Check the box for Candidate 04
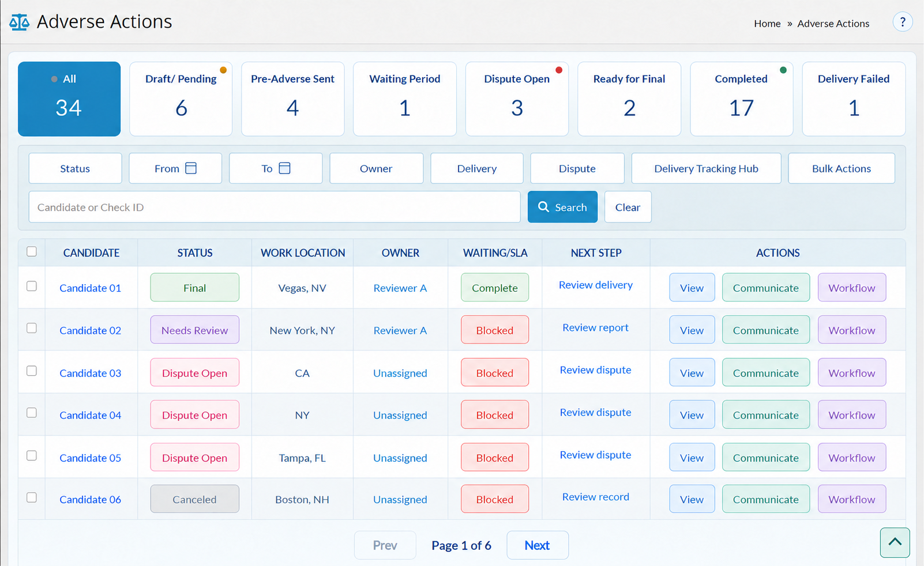Viewport: 924px width, 566px height. click(32, 413)
